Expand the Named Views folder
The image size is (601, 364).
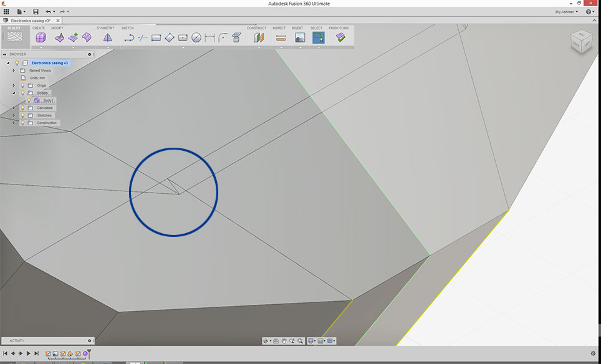coord(14,70)
